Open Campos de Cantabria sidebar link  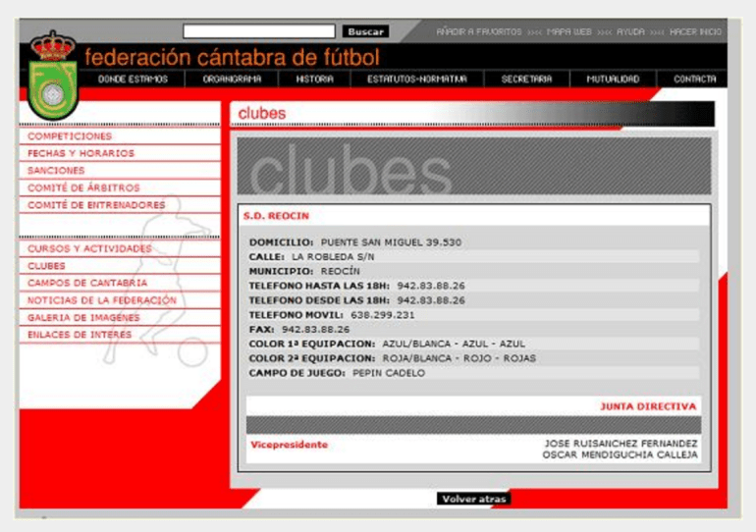pos(87,283)
